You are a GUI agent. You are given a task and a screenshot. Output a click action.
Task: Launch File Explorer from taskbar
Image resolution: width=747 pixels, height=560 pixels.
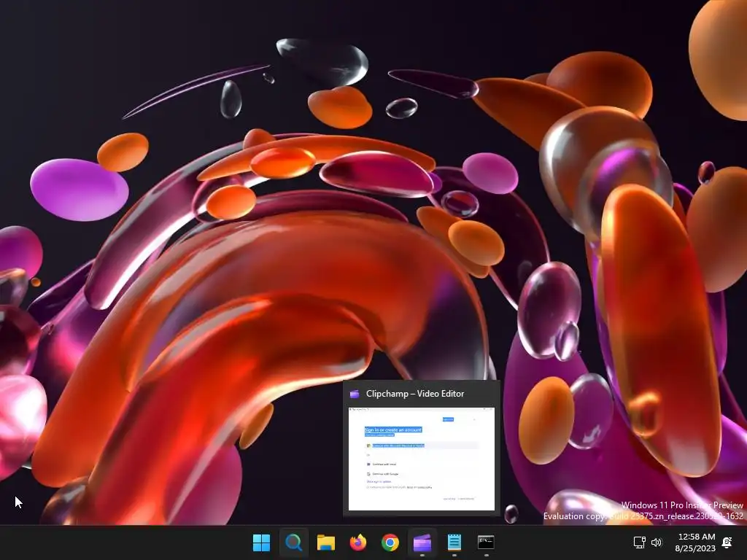point(326,542)
